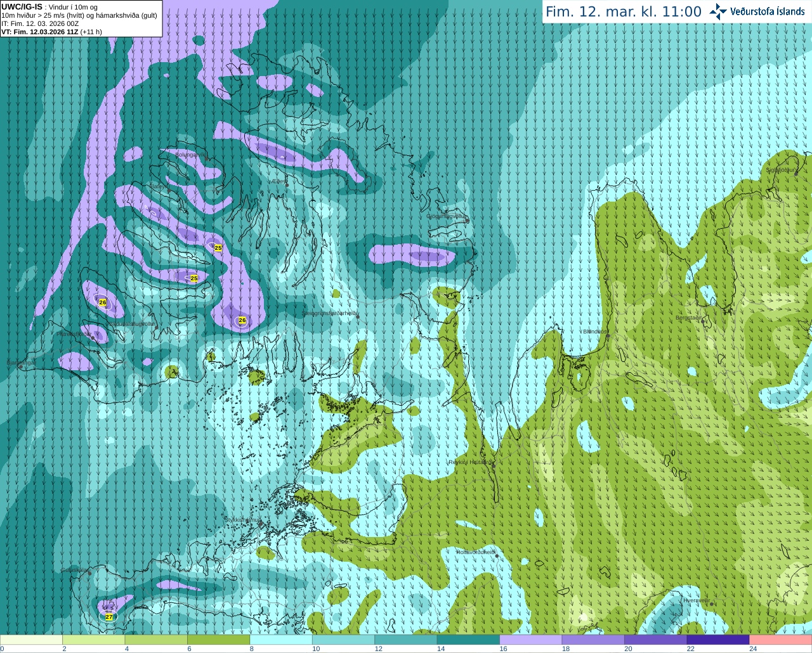Click the Blönduós station label
This screenshot has height=653, width=812.
(594, 332)
